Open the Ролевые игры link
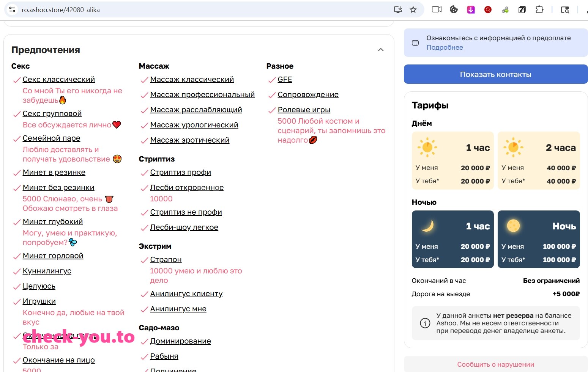The height and width of the screenshot is (372, 588). pos(304,110)
